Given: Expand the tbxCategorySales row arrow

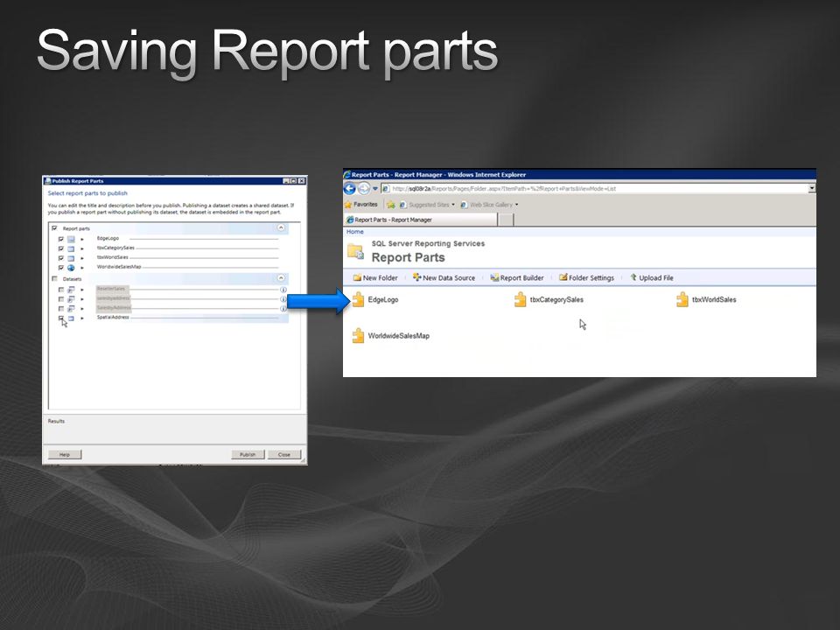Looking at the screenshot, I should 82,248.
